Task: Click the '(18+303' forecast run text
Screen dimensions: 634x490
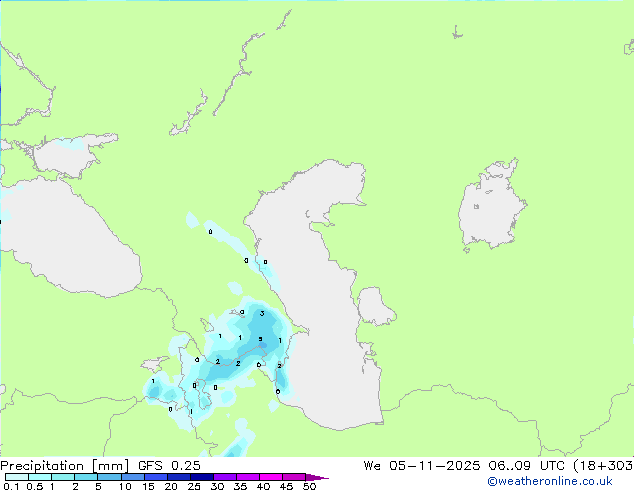Action: click(603, 466)
